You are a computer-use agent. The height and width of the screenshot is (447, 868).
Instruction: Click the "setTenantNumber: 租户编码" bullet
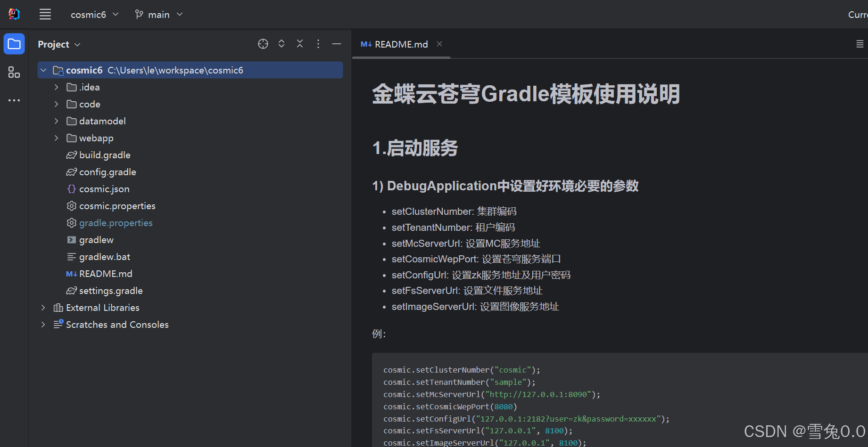coord(453,228)
